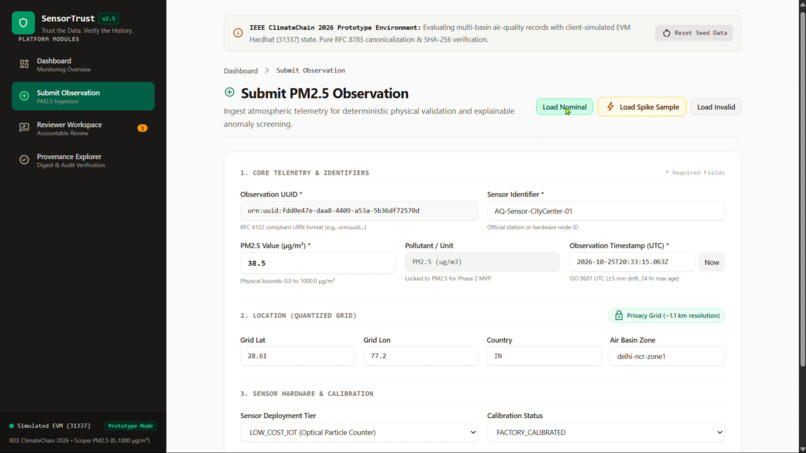806x453 pixels.
Task: Open Provenance Explorer module
Action: (83, 160)
